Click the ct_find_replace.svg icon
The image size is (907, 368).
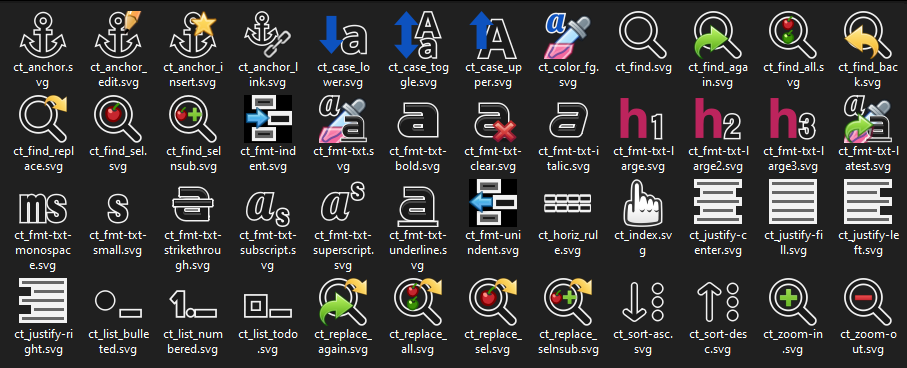click(43, 119)
